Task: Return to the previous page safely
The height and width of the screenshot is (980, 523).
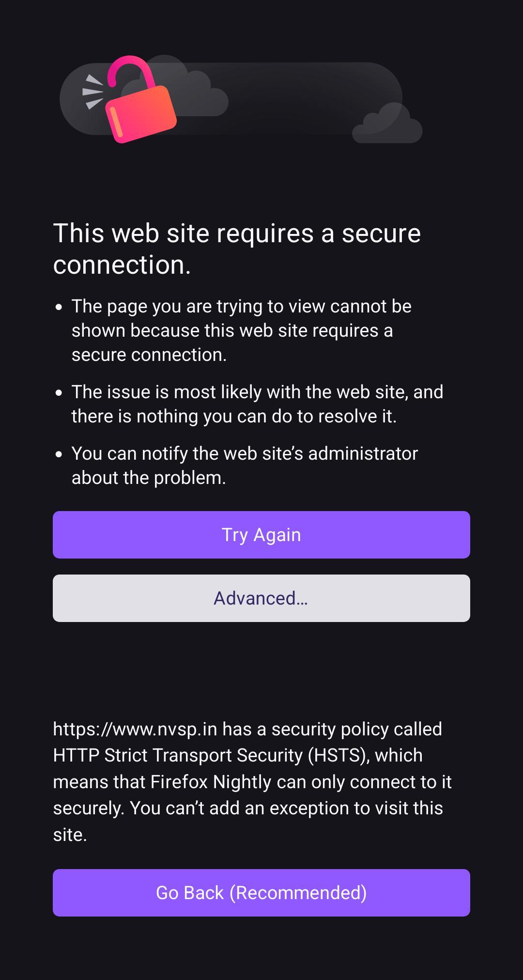Action: pyautogui.click(x=261, y=893)
